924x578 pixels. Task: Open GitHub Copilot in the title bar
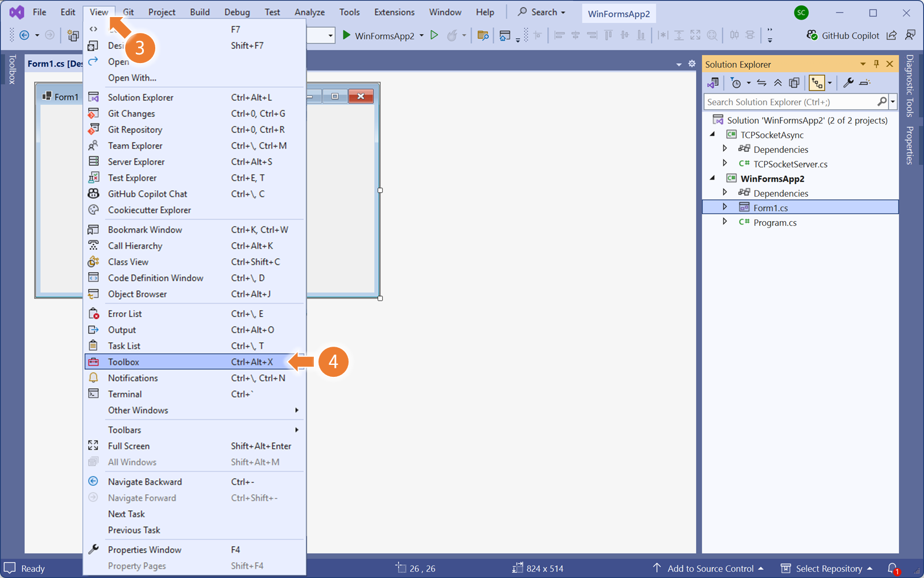coord(843,35)
